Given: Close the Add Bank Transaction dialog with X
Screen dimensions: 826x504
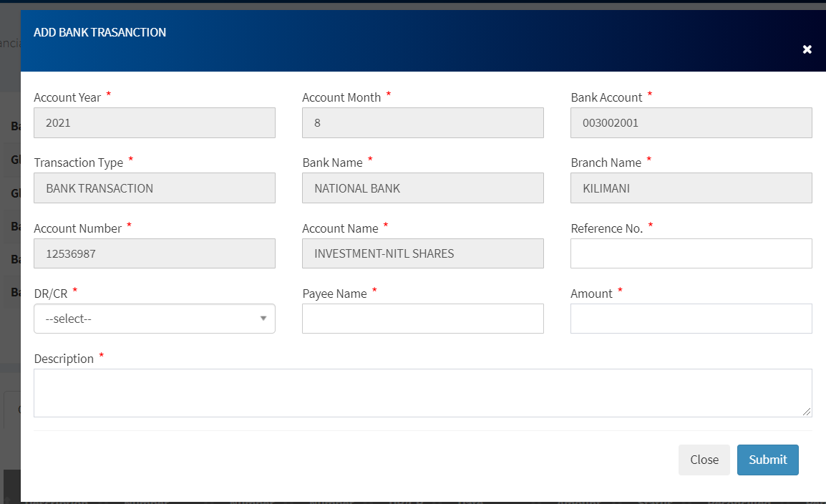Looking at the screenshot, I should click(807, 49).
